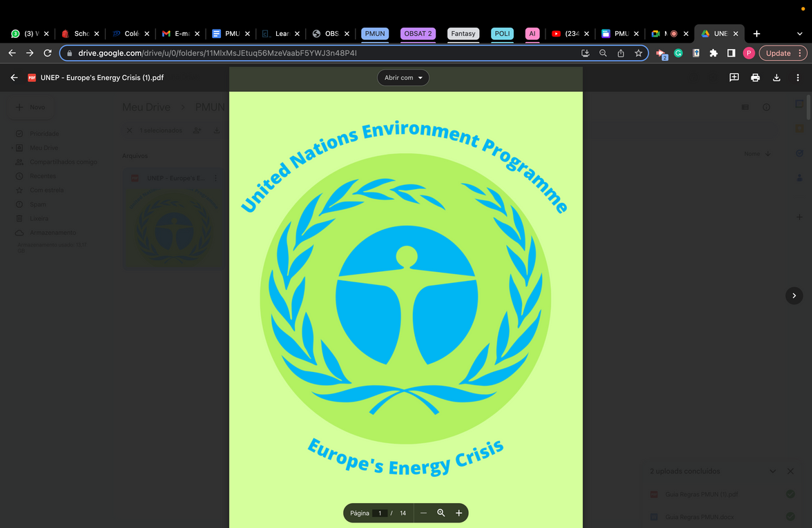Switch to the Google Meet tab

click(668, 34)
